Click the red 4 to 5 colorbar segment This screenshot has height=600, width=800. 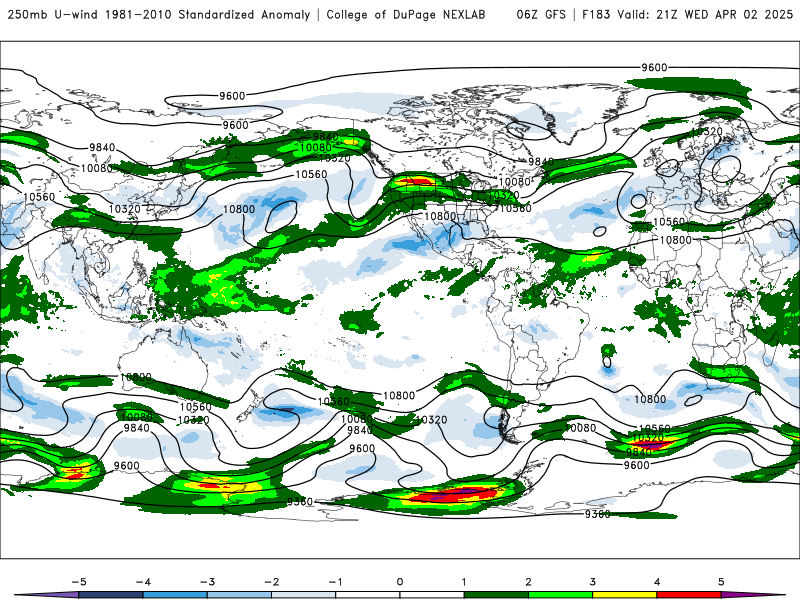click(x=689, y=595)
